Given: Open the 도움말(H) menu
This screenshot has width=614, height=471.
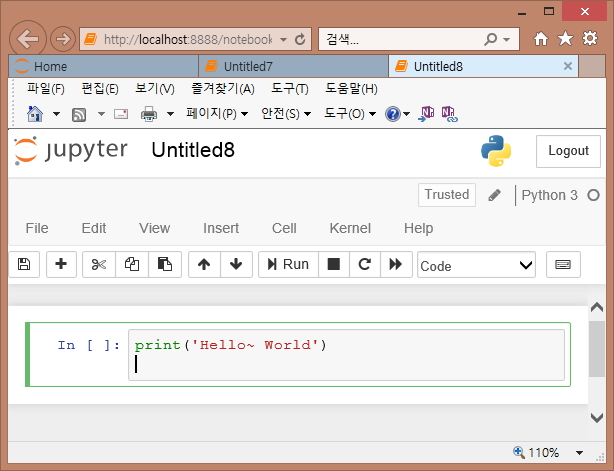Looking at the screenshot, I should [351, 89].
